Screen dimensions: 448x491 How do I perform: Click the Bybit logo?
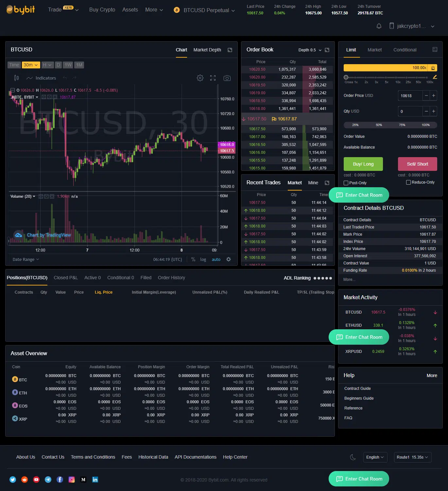pyautogui.click(x=21, y=10)
